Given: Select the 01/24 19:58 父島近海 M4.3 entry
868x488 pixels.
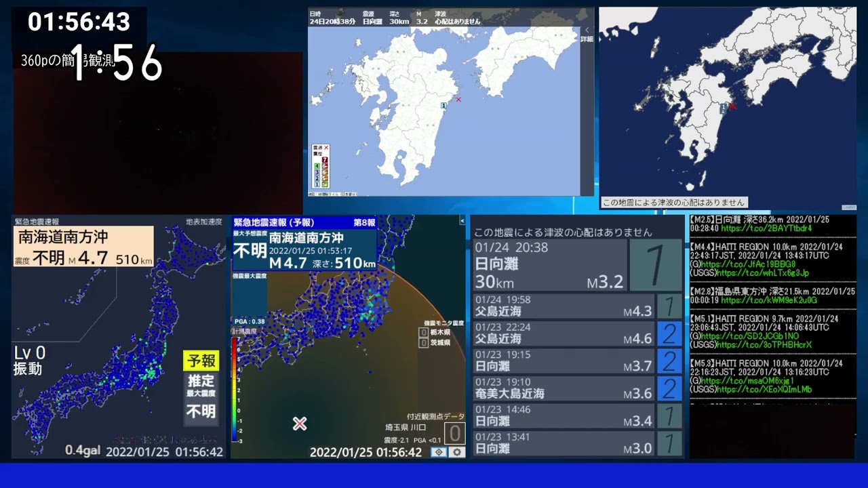Looking at the screenshot, I should [x=564, y=306].
